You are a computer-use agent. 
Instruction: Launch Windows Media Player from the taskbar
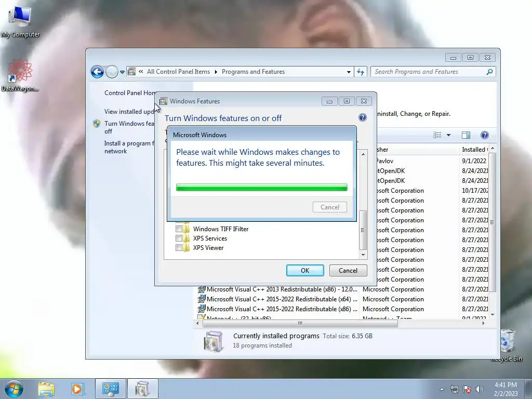pos(77,389)
